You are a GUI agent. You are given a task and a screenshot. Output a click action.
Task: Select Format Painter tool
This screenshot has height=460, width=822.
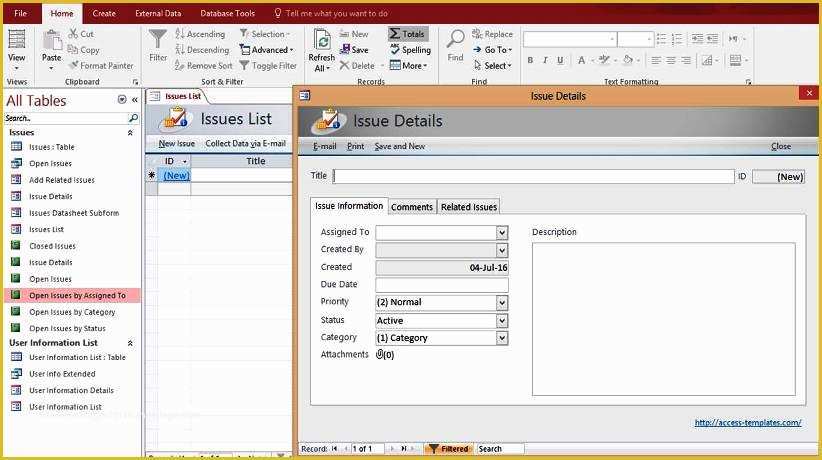pos(101,66)
